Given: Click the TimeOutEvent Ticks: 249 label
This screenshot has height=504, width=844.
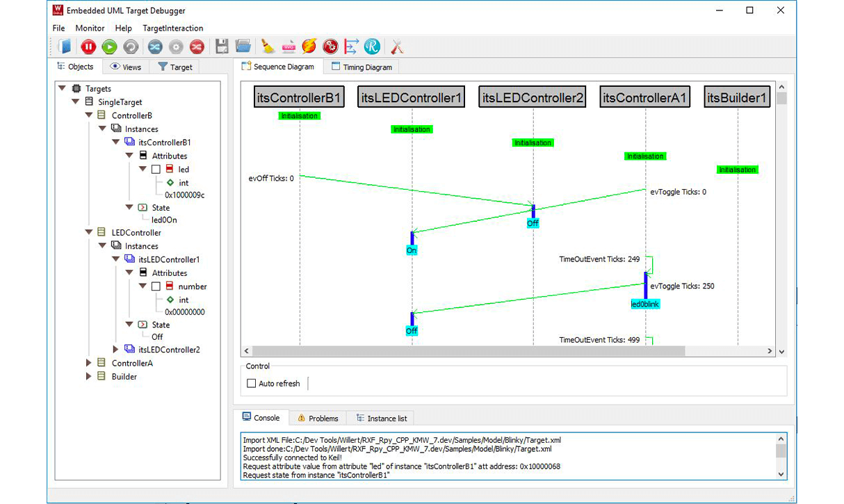Looking at the screenshot, I should [x=599, y=259].
